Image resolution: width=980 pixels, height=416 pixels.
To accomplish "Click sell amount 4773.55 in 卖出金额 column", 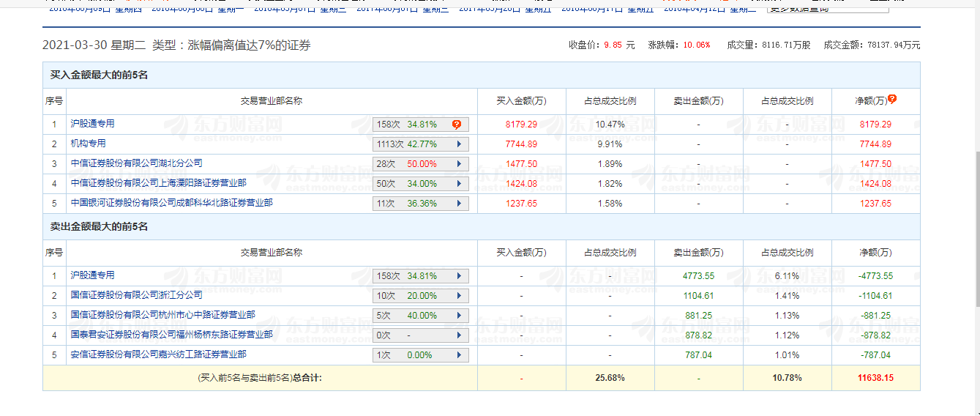I will (698, 276).
